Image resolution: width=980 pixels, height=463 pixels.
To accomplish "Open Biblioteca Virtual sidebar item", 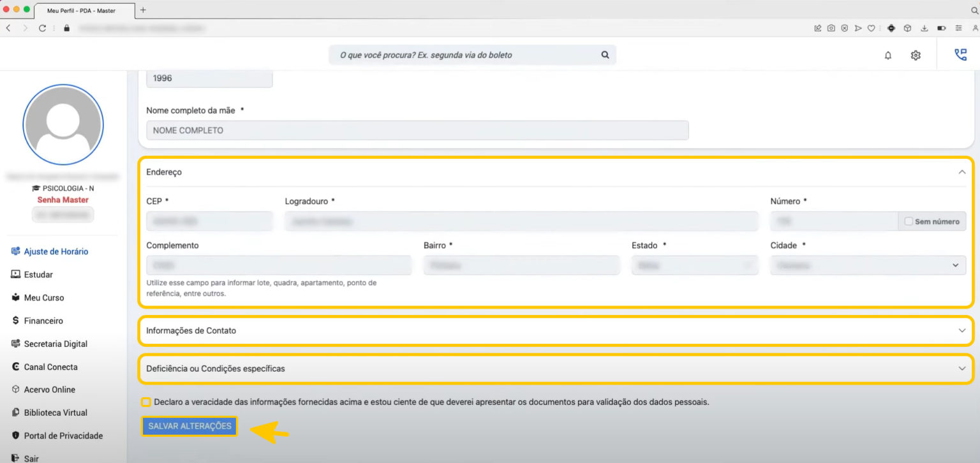I will (49, 413).
